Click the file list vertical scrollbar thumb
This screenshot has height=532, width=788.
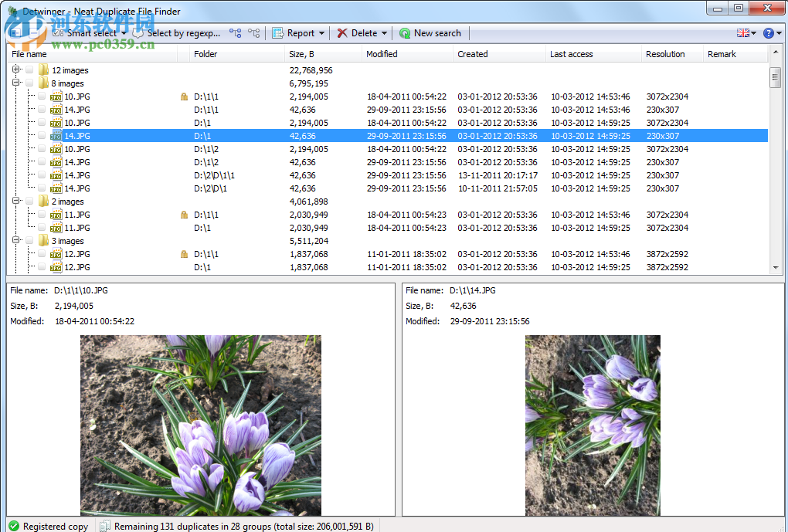775,78
